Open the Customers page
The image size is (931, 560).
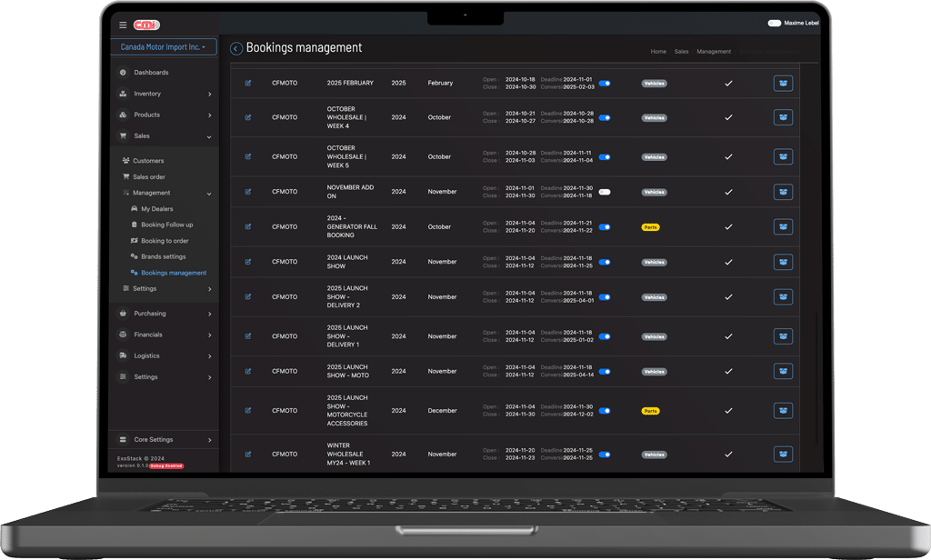click(148, 161)
